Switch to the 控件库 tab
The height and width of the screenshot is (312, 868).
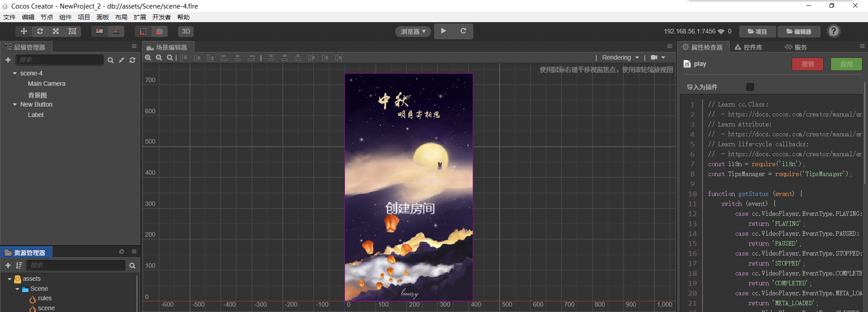pos(749,47)
